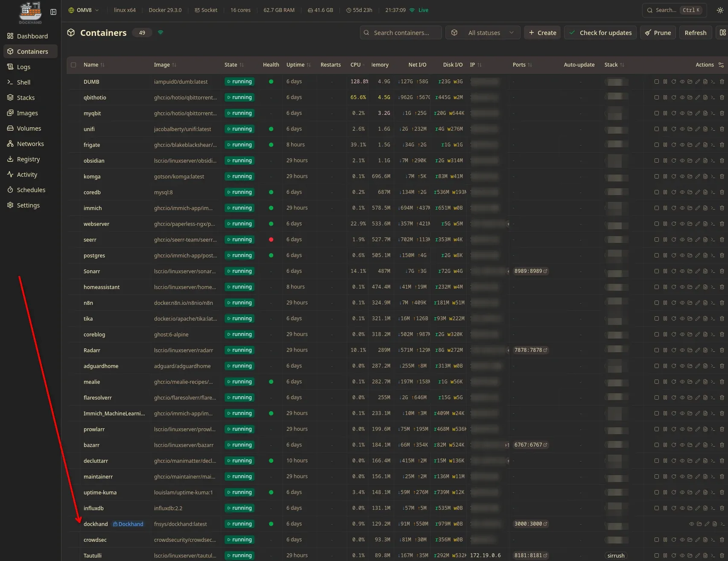Delete the postgres container
The width and height of the screenshot is (728, 561).
click(x=722, y=255)
